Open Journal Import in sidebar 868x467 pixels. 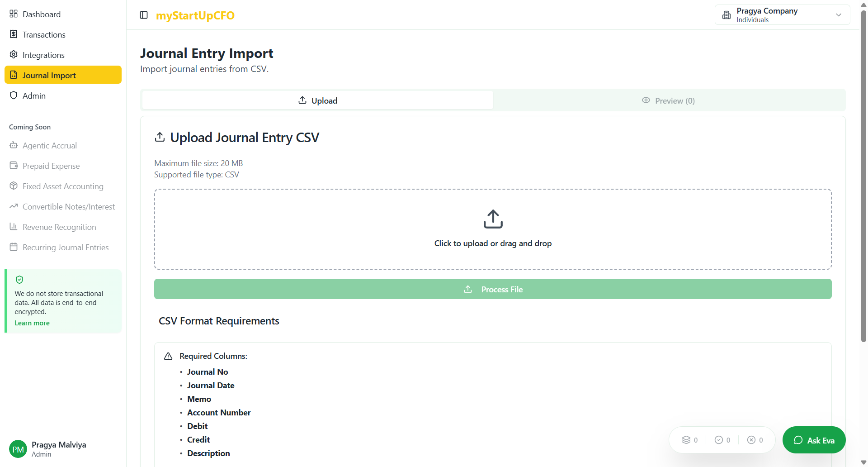point(63,75)
